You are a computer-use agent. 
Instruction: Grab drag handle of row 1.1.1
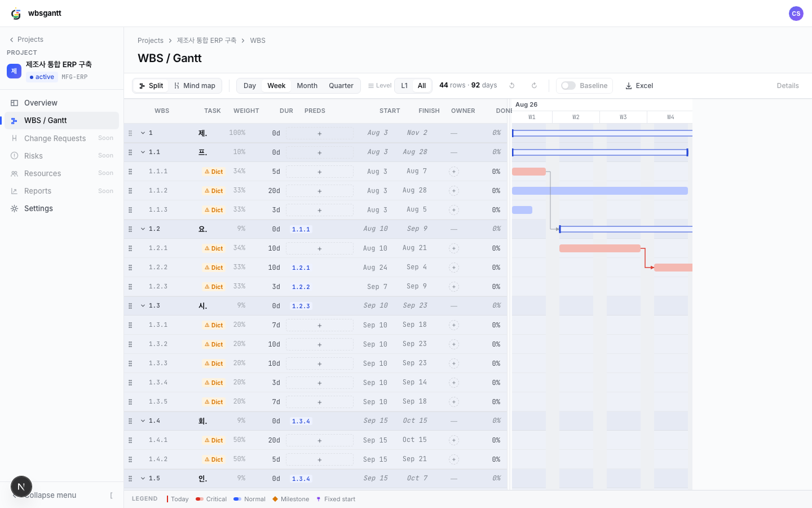pos(130,172)
